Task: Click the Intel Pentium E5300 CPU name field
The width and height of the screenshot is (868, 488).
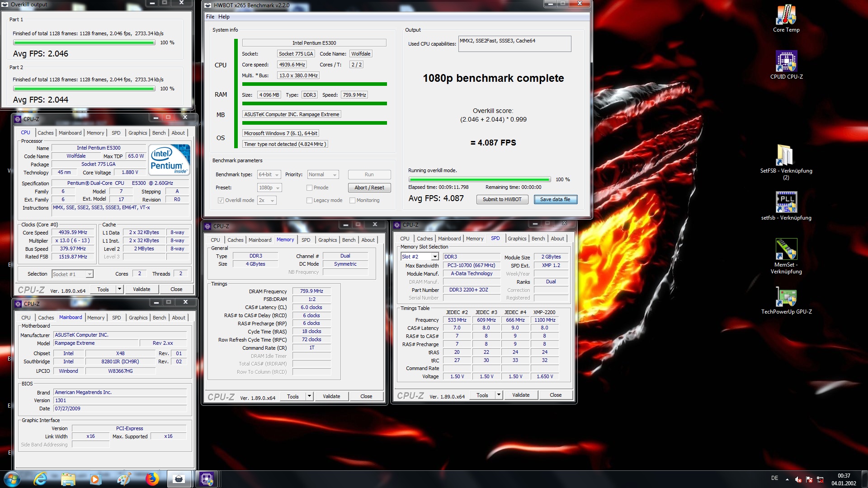Action: coord(314,43)
